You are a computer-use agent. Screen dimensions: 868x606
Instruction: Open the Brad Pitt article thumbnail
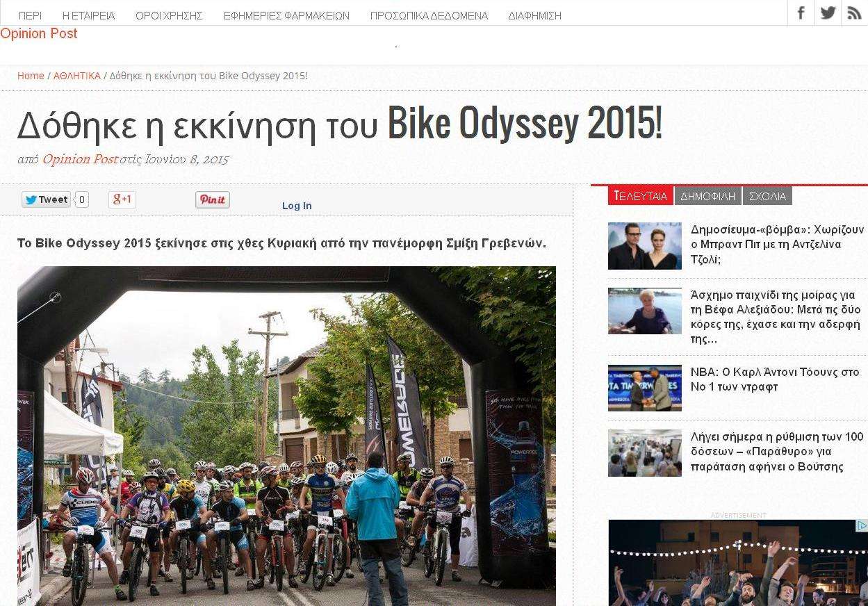click(x=645, y=246)
